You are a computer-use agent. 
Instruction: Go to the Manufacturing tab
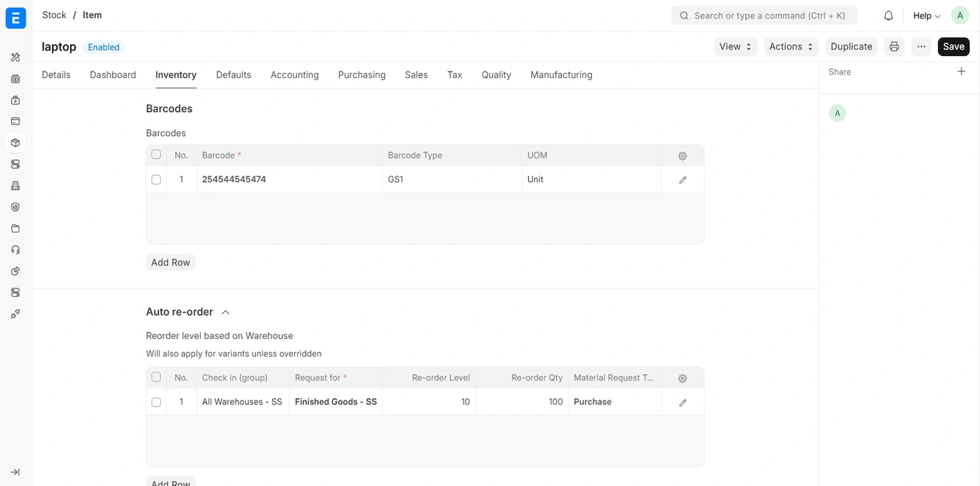point(561,75)
